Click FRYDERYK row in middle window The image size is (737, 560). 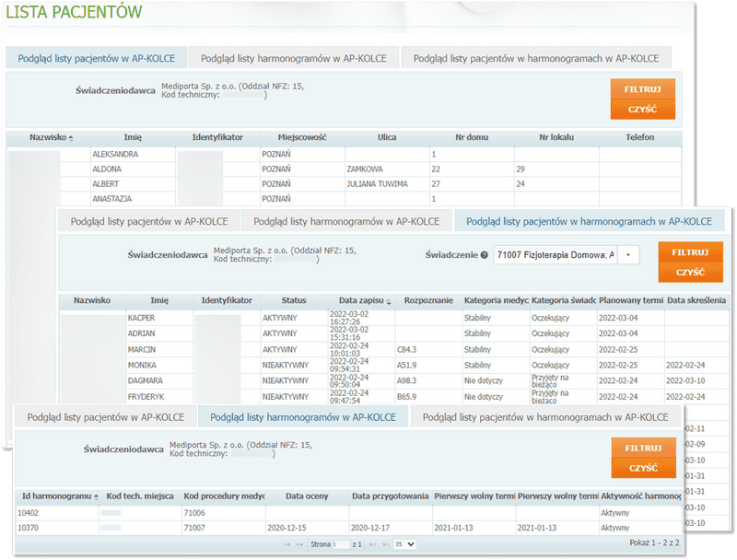point(146,397)
